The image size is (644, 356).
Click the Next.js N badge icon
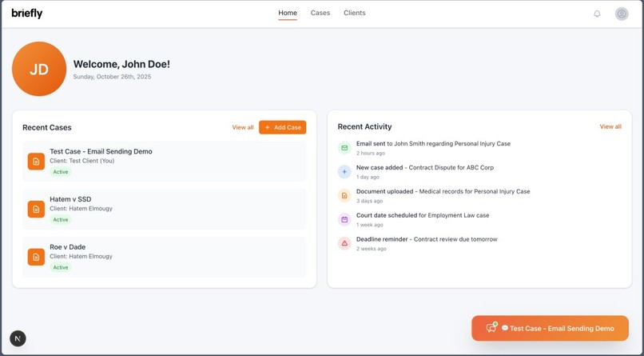18,338
